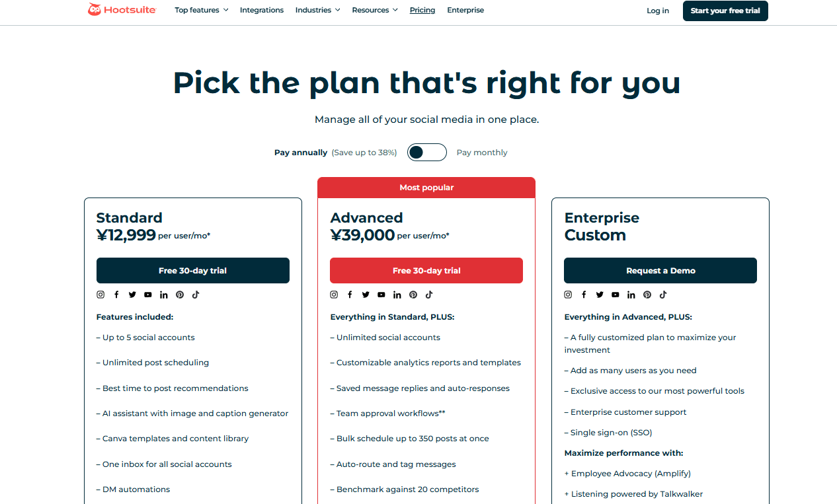Click the Log in link
Screen dimensions: 837x504
tap(658, 11)
